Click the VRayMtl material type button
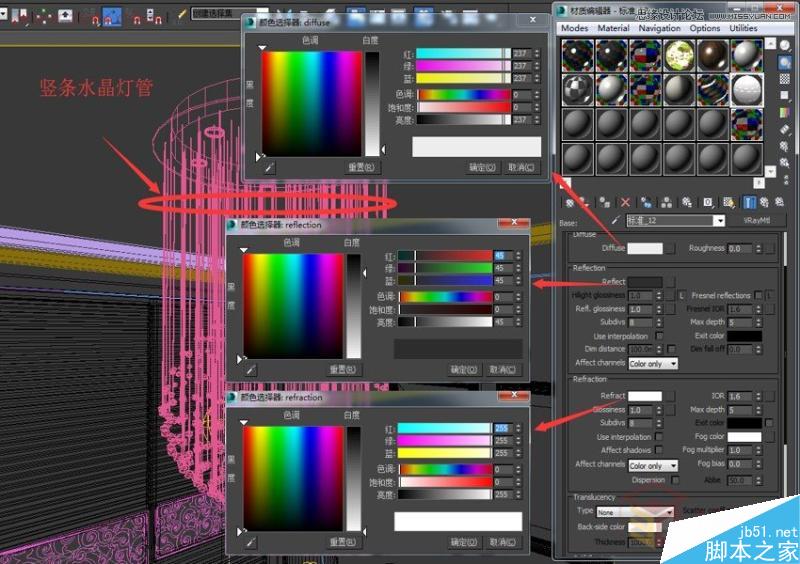 pyautogui.click(x=757, y=220)
